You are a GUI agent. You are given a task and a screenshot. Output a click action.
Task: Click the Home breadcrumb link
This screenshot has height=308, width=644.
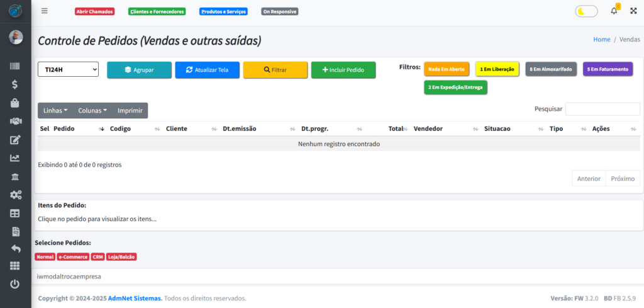coord(601,39)
